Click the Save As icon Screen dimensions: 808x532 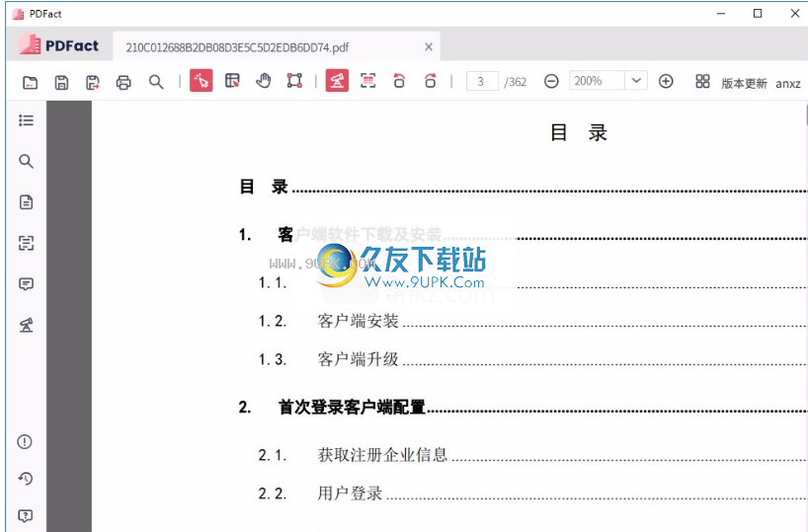[93, 82]
